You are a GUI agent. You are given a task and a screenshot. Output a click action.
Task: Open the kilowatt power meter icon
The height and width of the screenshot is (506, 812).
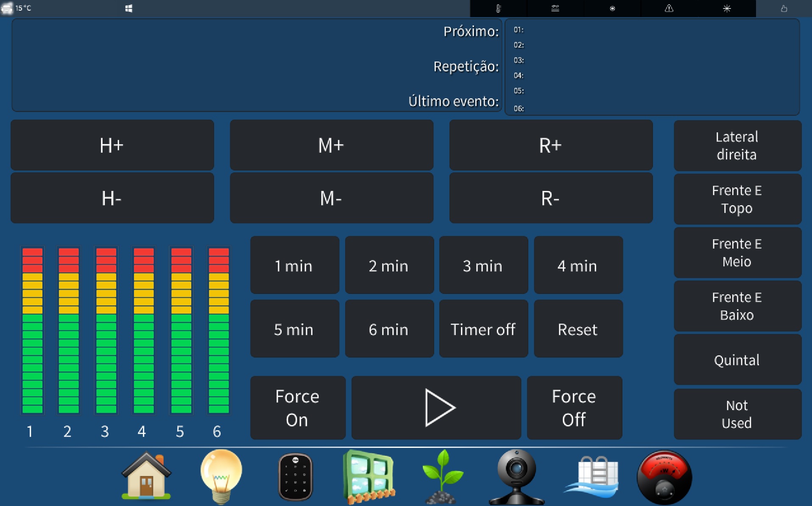click(664, 477)
